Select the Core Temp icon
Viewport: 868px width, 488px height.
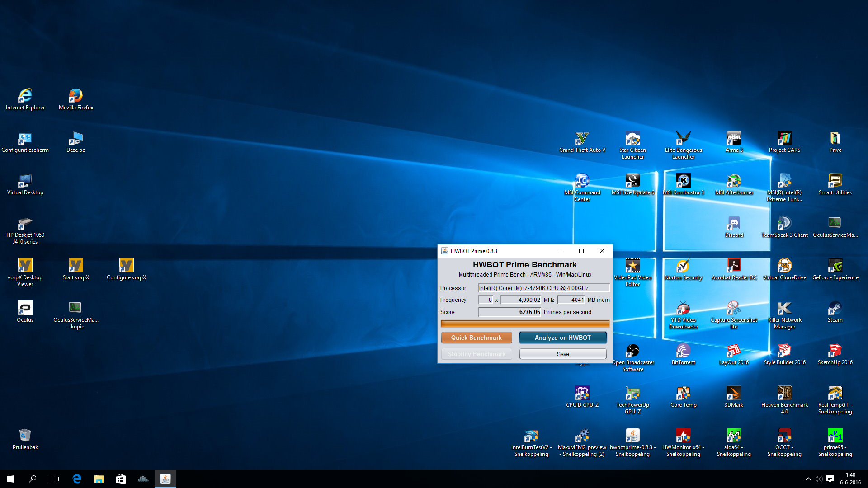pos(684,397)
